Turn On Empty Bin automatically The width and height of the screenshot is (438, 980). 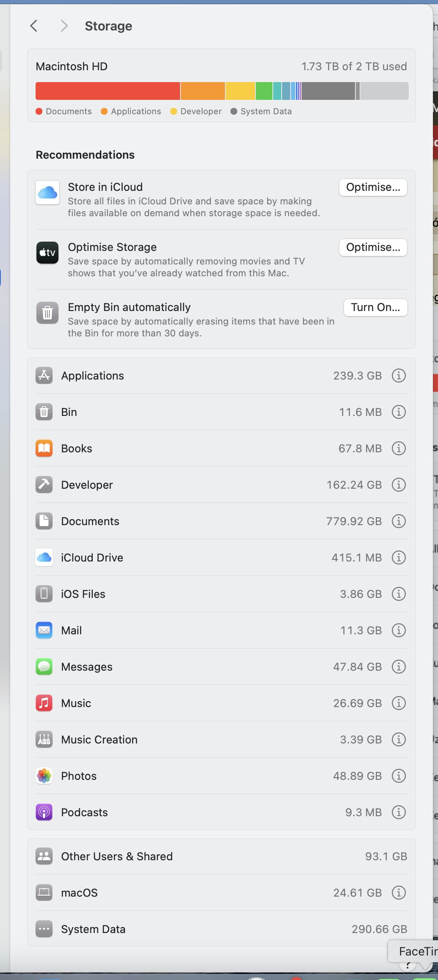(x=375, y=308)
